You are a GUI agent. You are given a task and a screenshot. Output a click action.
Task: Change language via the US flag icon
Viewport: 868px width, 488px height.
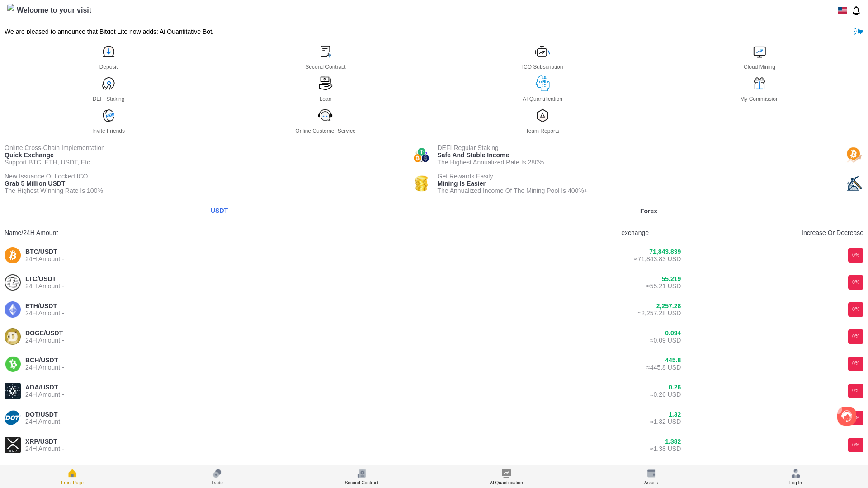pyautogui.click(x=843, y=10)
